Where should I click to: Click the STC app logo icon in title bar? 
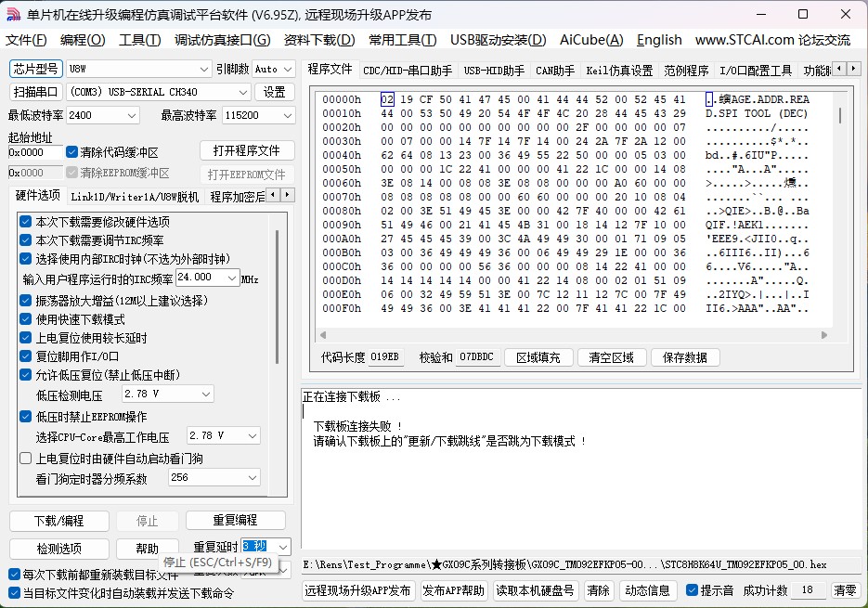[x=13, y=15]
